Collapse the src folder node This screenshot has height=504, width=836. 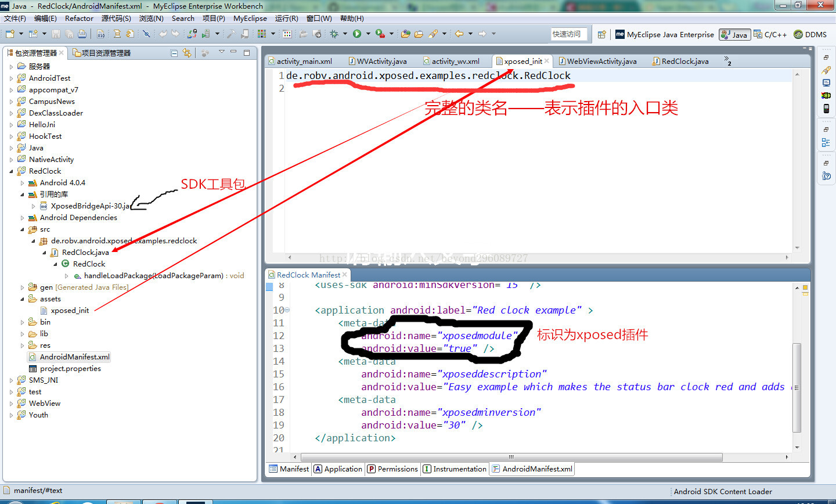pyautogui.click(x=23, y=229)
